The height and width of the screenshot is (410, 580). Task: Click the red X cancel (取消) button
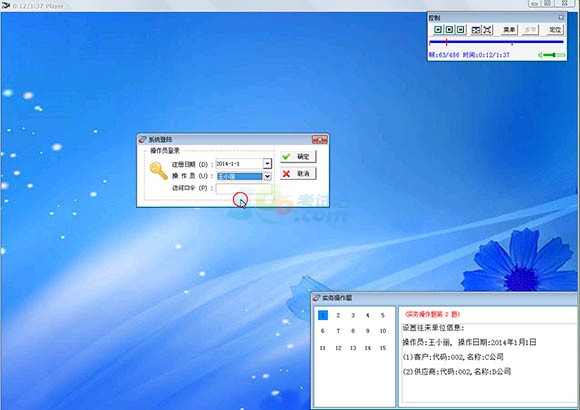(298, 174)
